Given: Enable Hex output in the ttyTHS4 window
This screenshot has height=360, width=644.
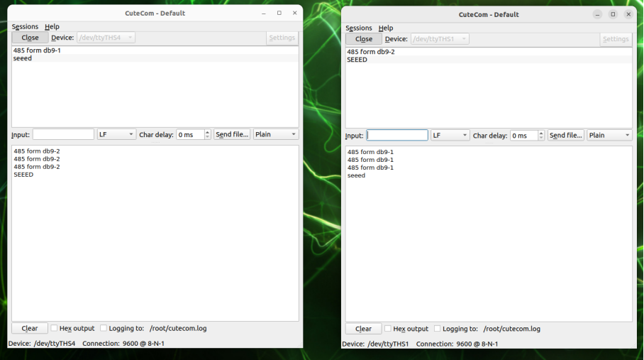Looking at the screenshot, I should (x=55, y=328).
